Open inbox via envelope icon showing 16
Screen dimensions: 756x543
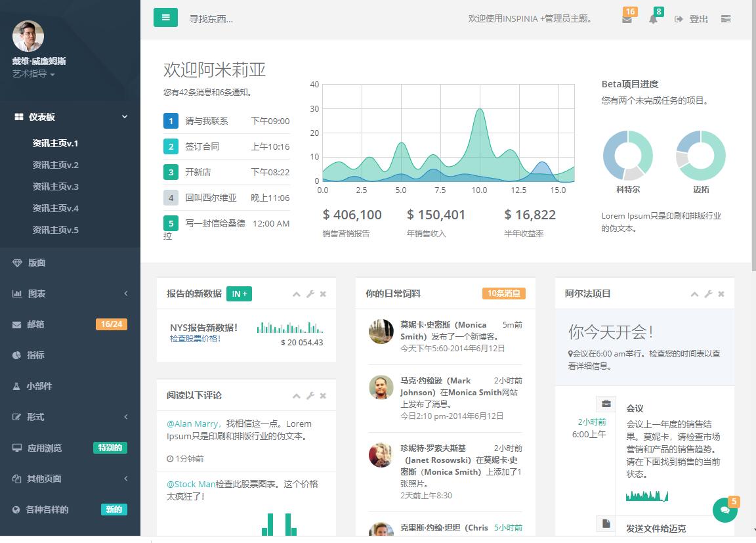tap(627, 18)
